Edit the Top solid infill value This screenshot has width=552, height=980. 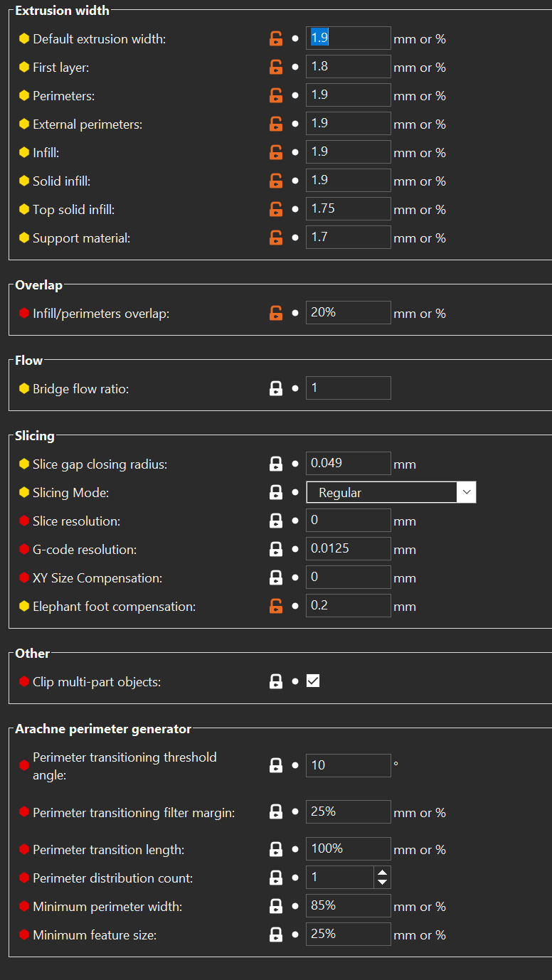(x=348, y=208)
